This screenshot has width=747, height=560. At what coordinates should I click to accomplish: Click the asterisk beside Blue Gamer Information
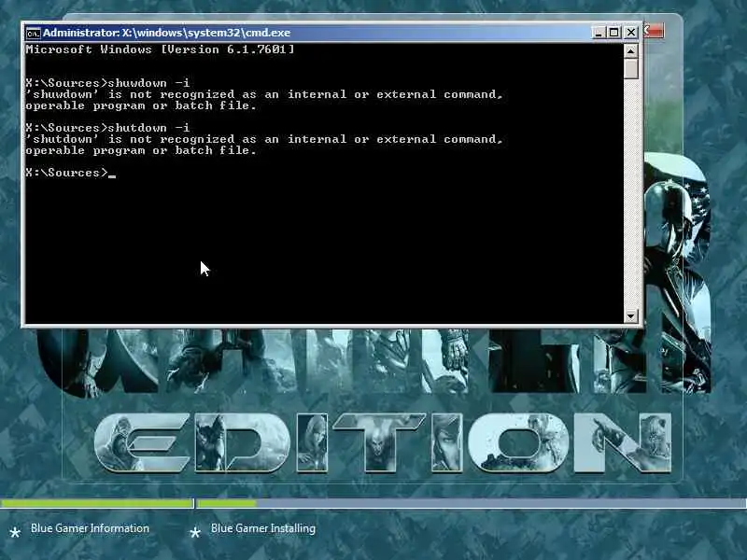click(x=15, y=532)
